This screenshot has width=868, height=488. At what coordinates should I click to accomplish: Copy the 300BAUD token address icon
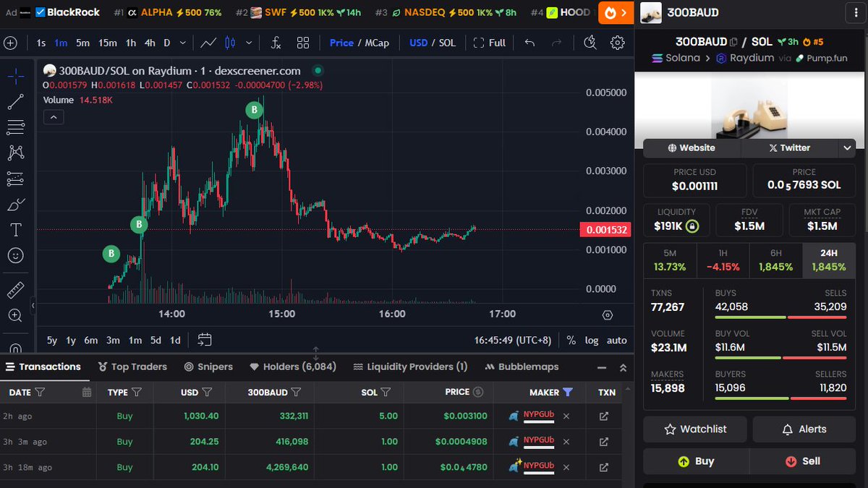[x=733, y=42]
